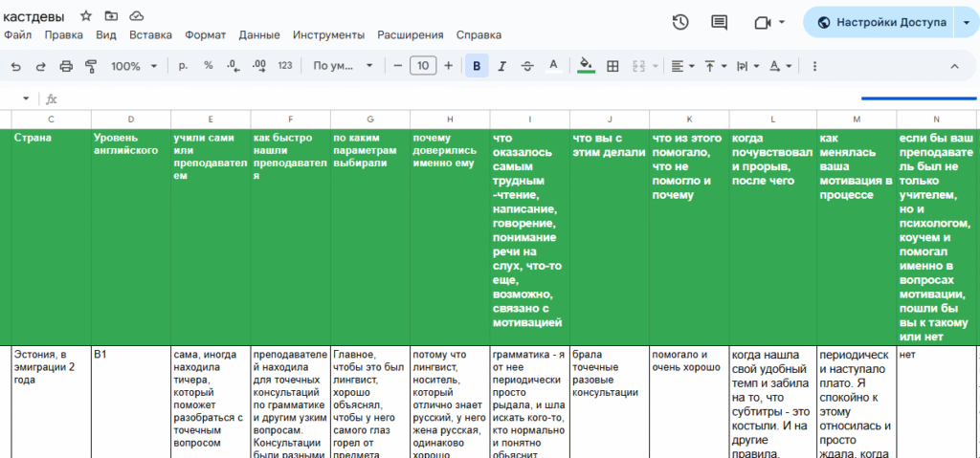980x458 pixels.
Task: Open the comments panel icon
Action: [720, 23]
